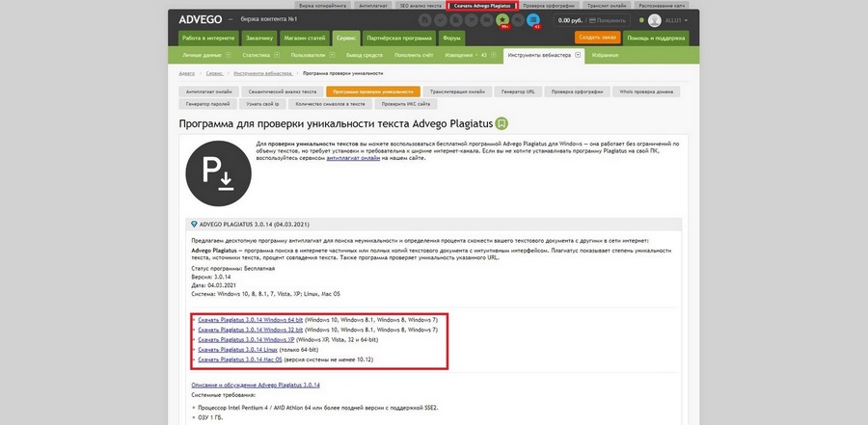Click Пополнить next to the balance
This screenshot has height=425, width=868.
coord(609,20)
